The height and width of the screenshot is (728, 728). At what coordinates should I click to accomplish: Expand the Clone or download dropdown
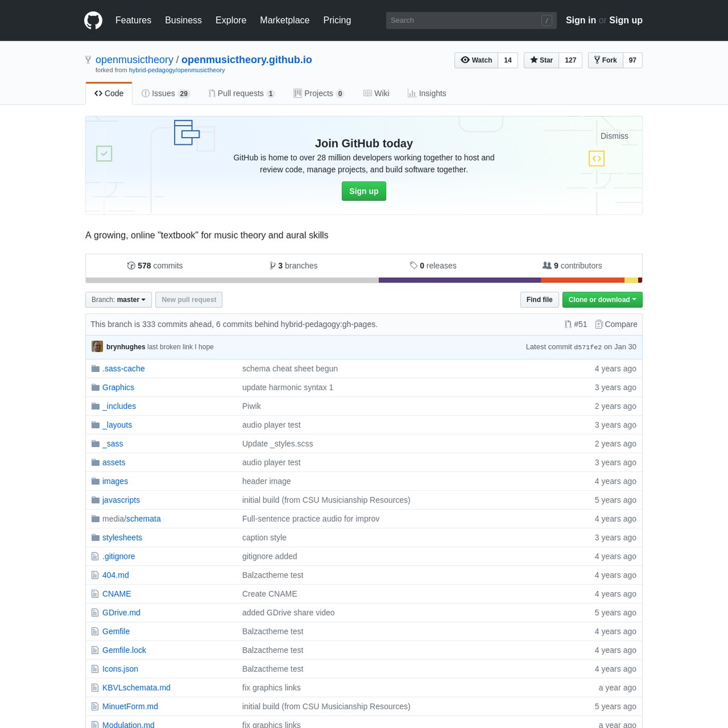point(602,300)
